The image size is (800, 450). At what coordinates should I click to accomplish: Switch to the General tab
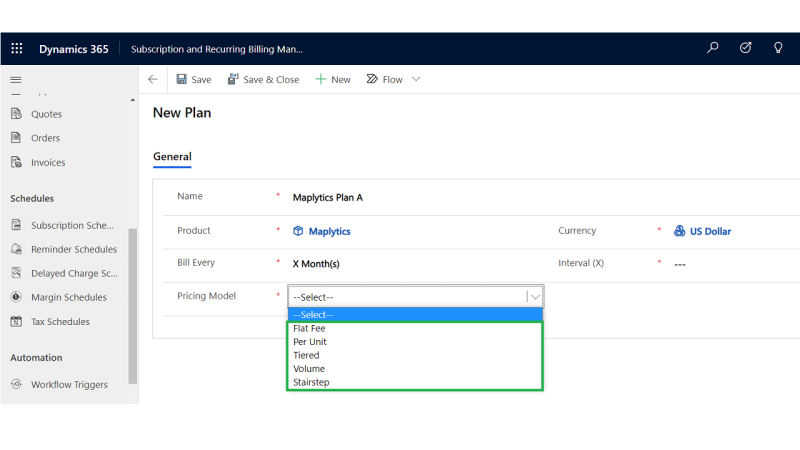point(172,157)
